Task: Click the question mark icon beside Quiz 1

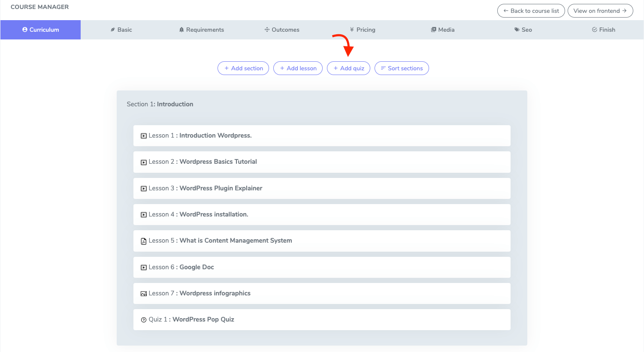Action: tap(143, 319)
